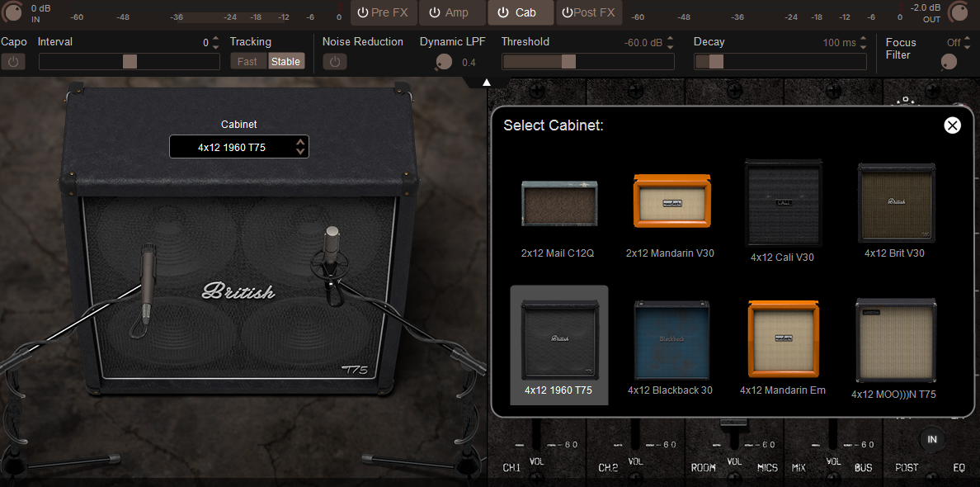980x487 pixels.
Task: Switch to the Pre FX section
Action: pyautogui.click(x=384, y=12)
